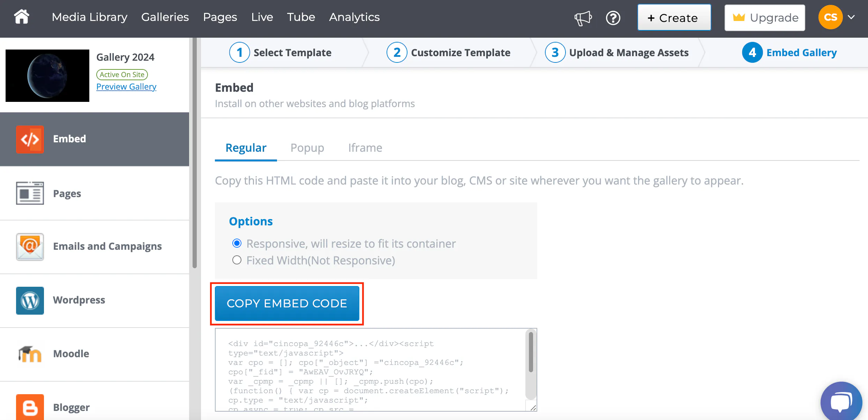
Task: Select Fixed Width (Not Responsive) option
Action: [x=237, y=260]
